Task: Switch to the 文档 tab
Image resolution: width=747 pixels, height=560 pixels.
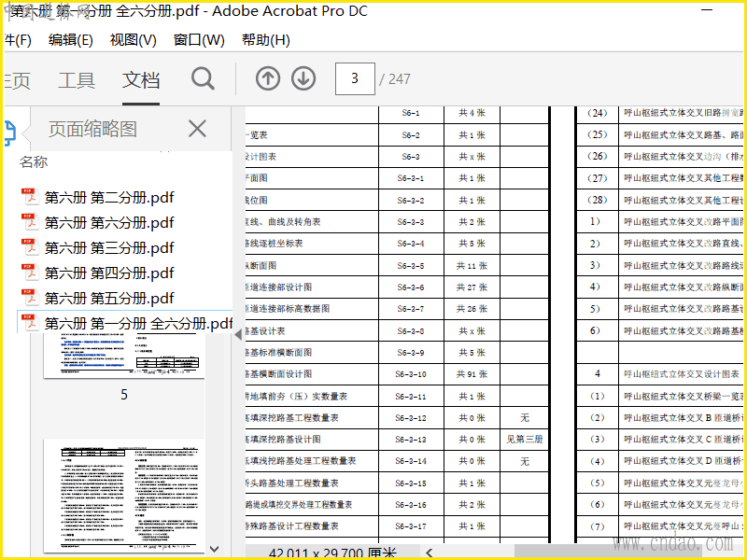Action: 141,80
